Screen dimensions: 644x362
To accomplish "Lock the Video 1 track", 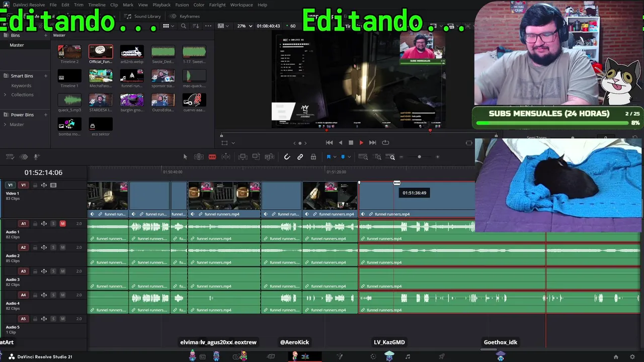I will (35, 185).
